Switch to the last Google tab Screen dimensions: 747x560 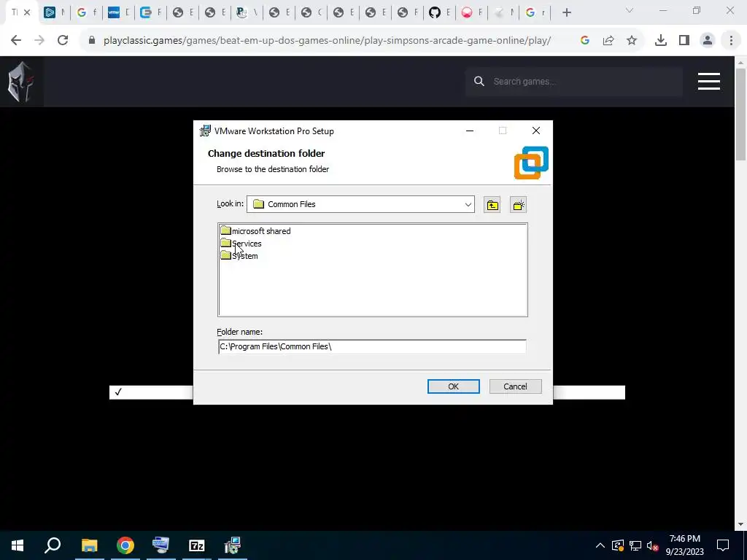coord(530,13)
